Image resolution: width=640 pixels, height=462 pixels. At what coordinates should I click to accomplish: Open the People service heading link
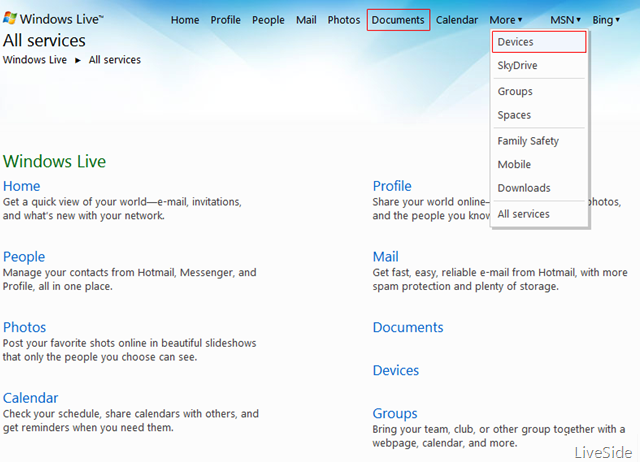(x=24, y=257)
